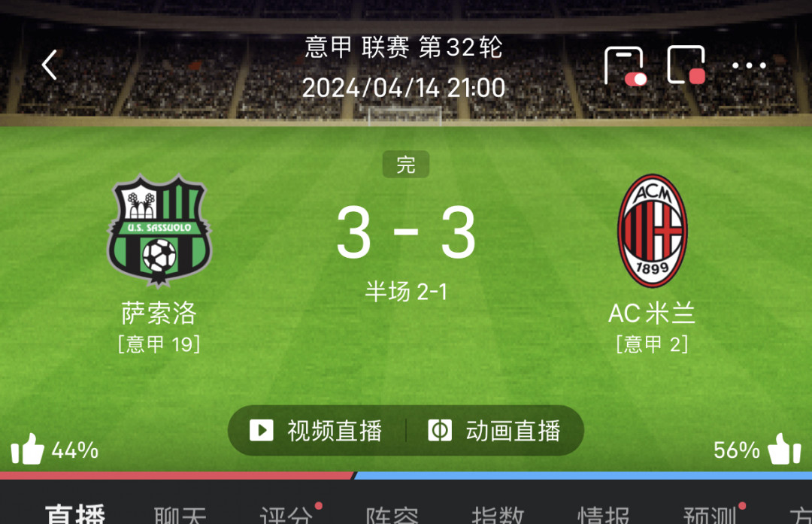
Task: Tap the red-blue support ratio bar
Action: click(x=406, y=475)
